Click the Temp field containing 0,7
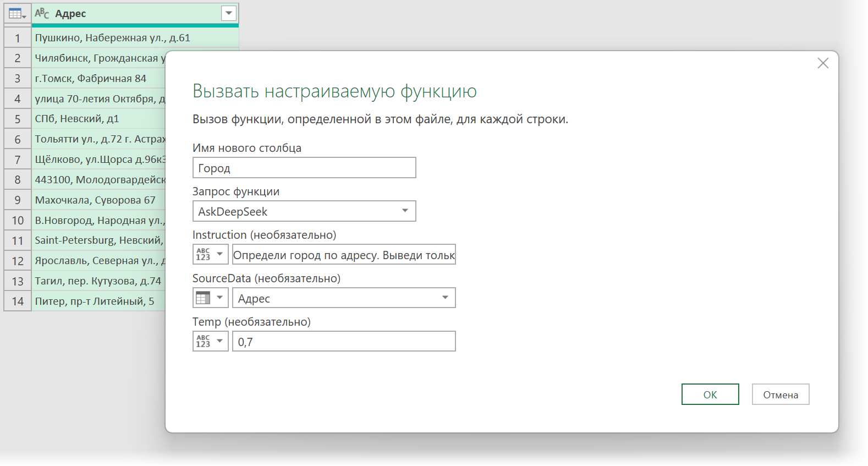The height and width of the screenshot is (466, 868). point(344,341)
